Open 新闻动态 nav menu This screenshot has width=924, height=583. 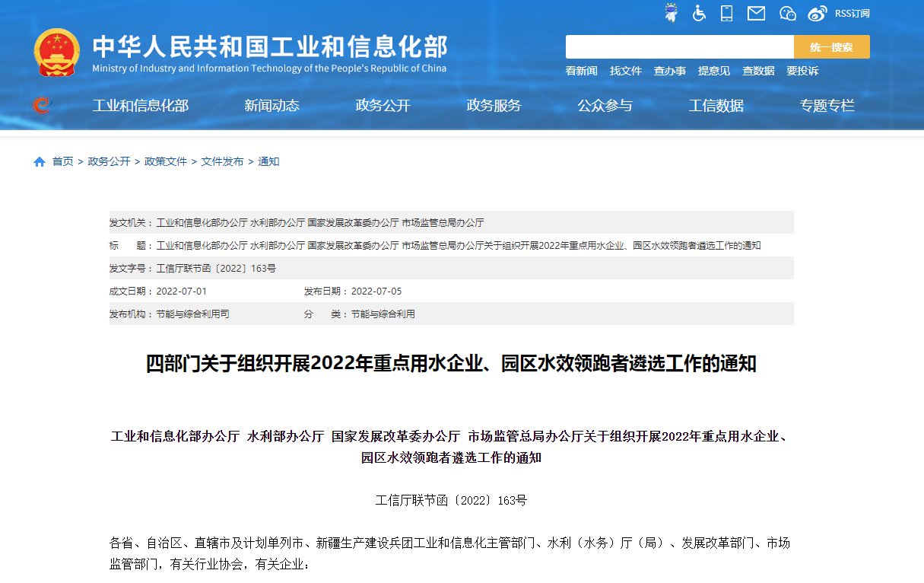click(271, 106)
